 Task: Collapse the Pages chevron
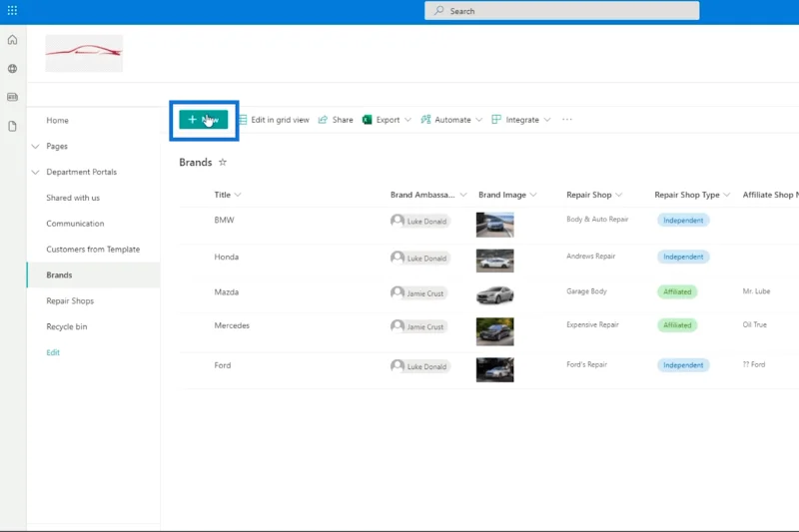click(x=35, y=146)
